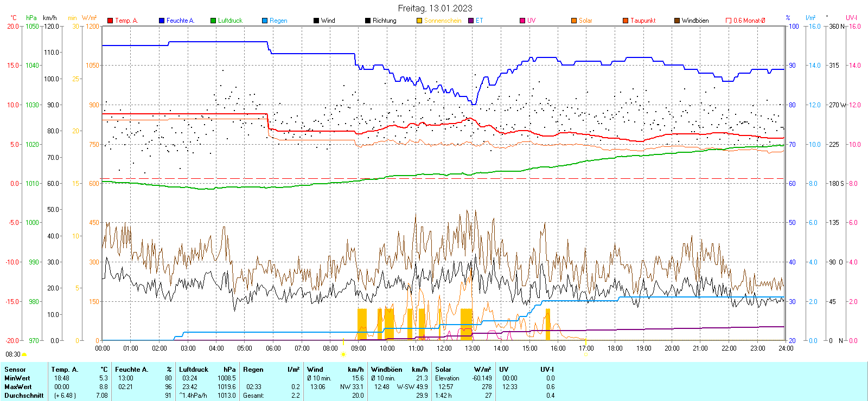Click the Durchschnitt row label
This screenshot has width=868, height=401.
click(24, 396)
